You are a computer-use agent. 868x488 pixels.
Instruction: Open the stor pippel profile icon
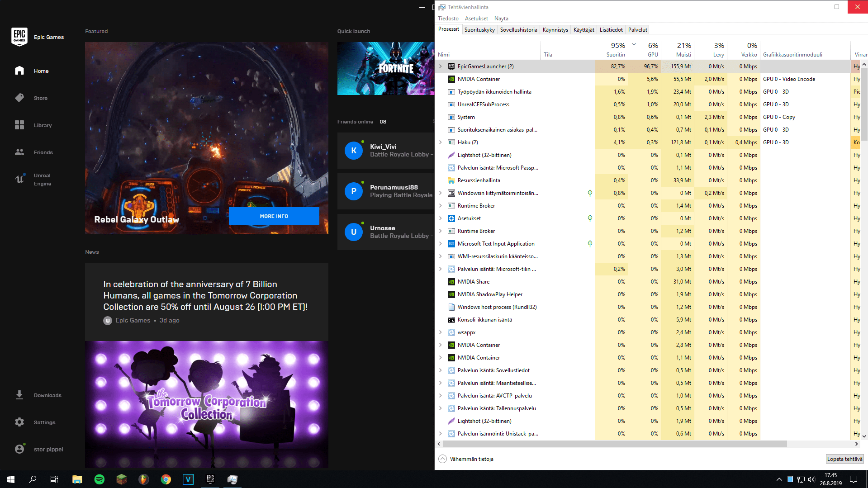click(19, 449)
